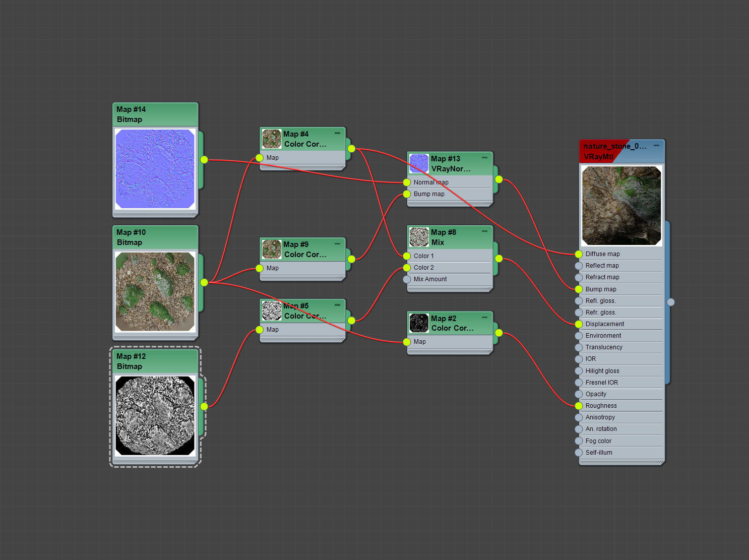Collapse the Map #2 Color Correction node

[484, 318]
